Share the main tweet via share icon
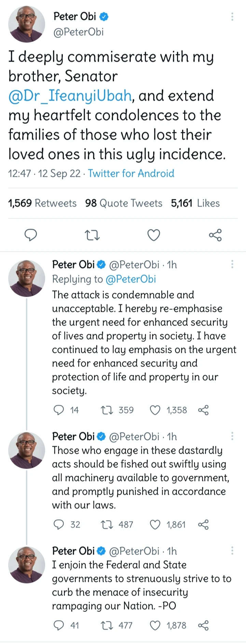Viewport: 246px width, 644px height. 215,235
